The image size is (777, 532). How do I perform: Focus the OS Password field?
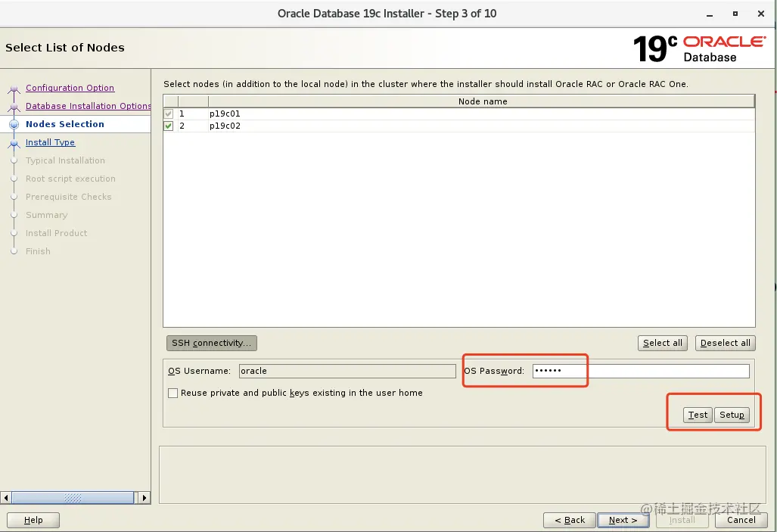[641, 371]
